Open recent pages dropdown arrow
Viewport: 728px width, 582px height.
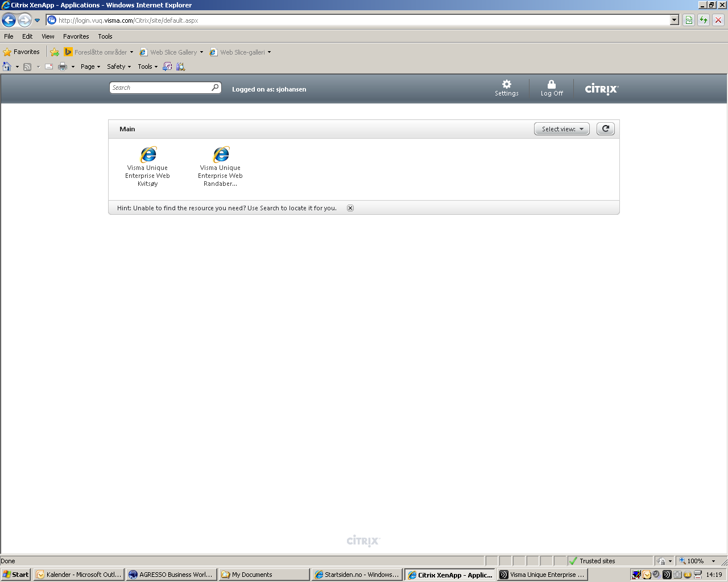pyautogui.click(x=38, y=20)
